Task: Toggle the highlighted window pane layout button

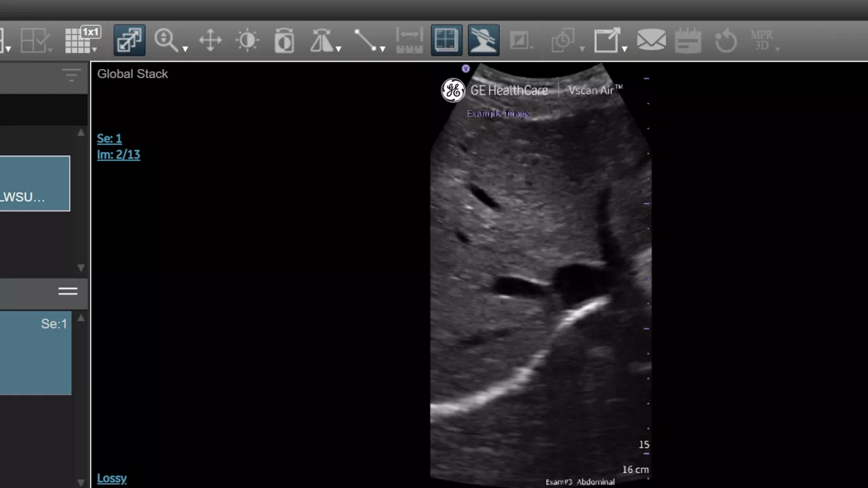Action: (446, 40)
